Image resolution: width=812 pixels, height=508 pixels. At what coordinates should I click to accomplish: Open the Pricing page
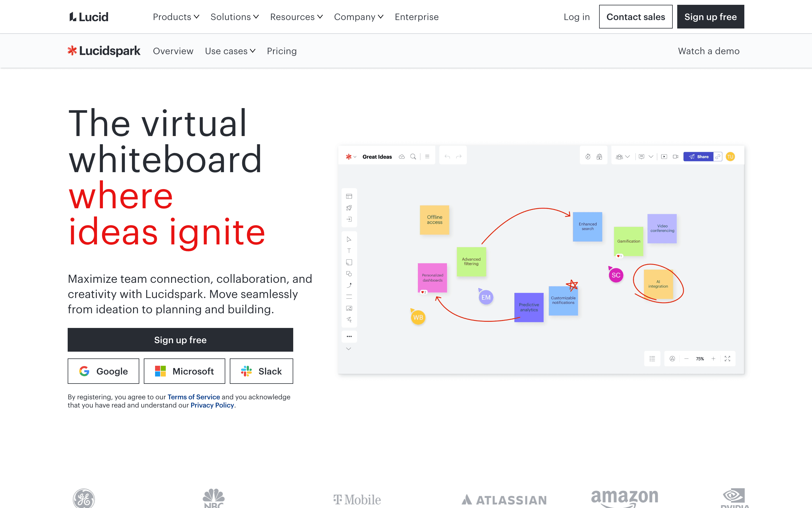[x=282, y=51]
